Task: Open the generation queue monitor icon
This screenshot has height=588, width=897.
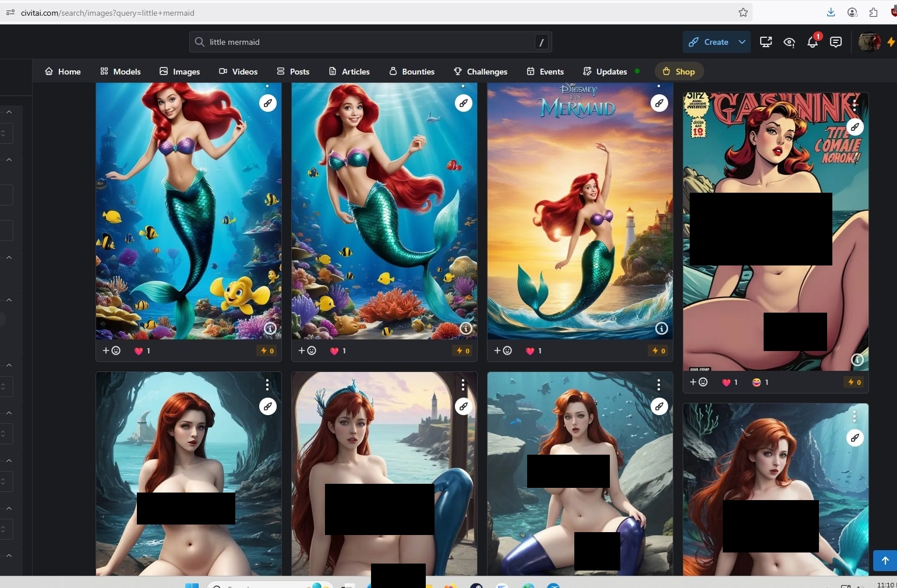Action: coord(766,42)
